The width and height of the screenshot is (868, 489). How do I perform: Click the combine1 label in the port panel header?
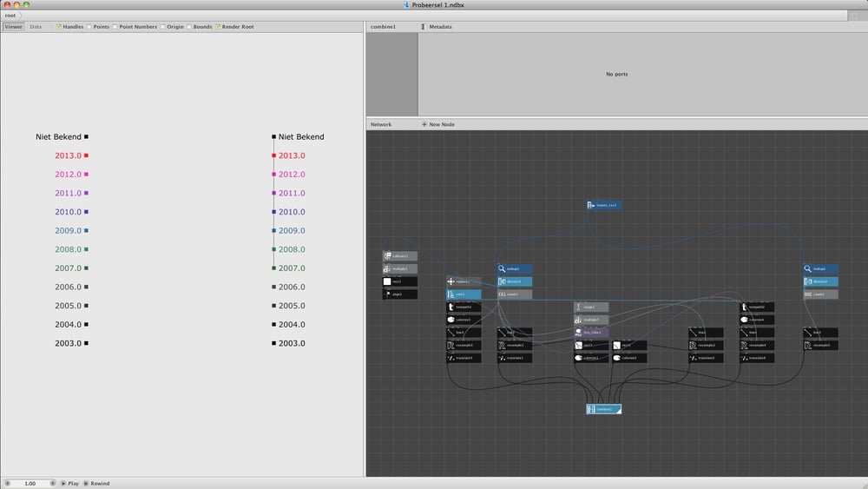[383, 27]
